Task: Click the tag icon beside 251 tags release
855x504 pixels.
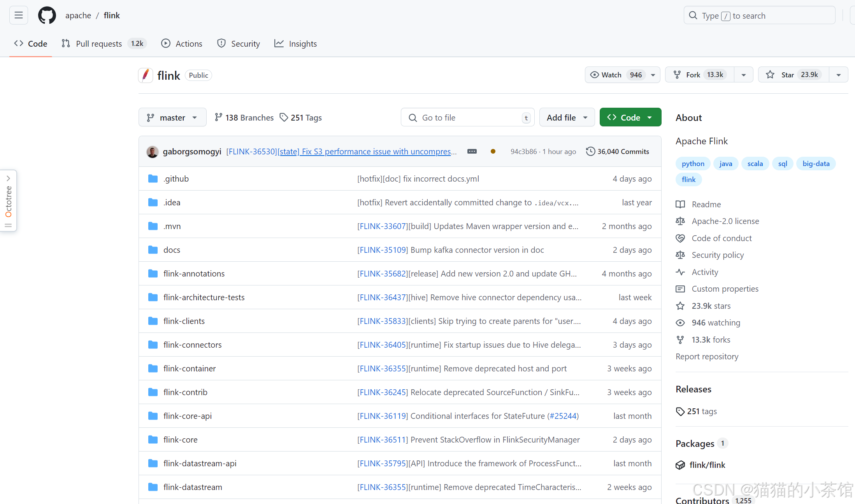Action: point(680,411)
